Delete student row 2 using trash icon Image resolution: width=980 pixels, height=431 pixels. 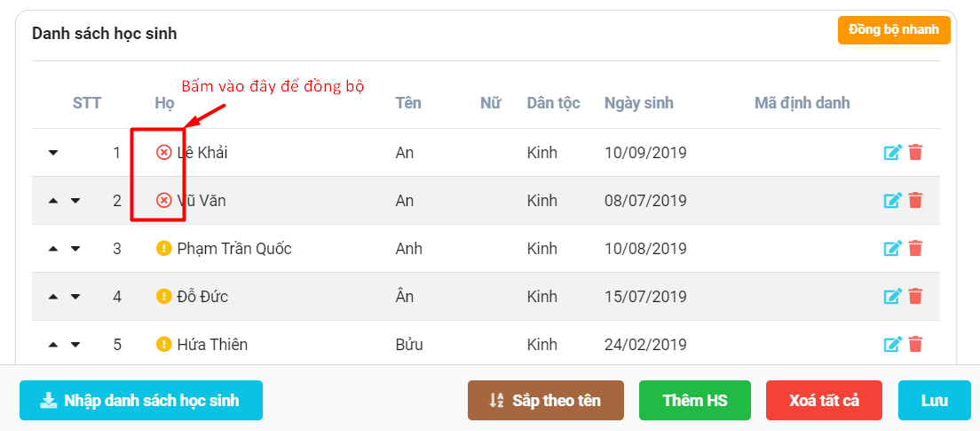click(x=915, y=201)
